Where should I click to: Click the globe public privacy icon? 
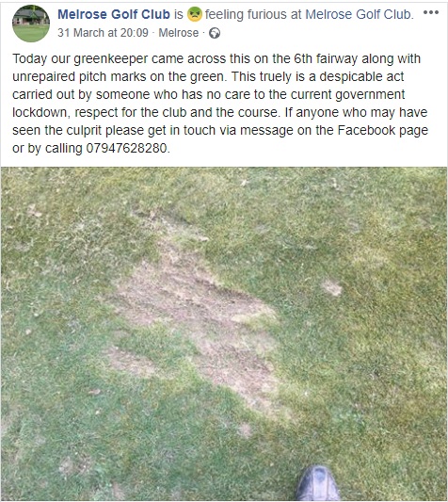pos(215,33)
